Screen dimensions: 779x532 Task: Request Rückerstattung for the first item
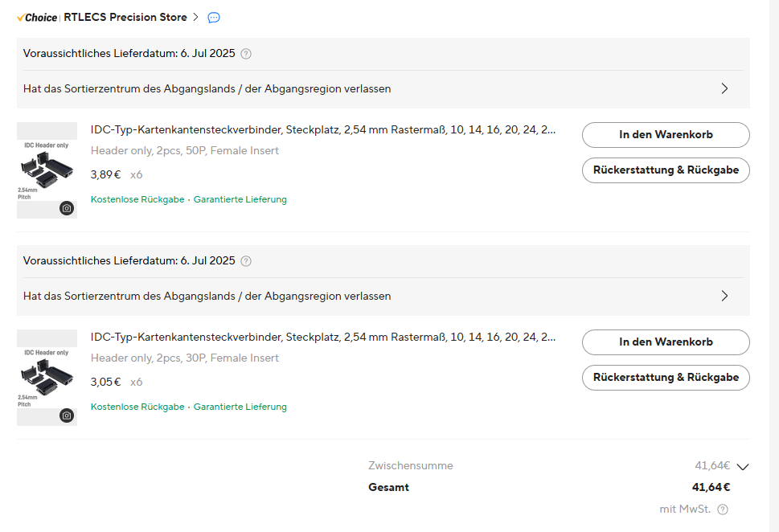(x=665, y=170)
